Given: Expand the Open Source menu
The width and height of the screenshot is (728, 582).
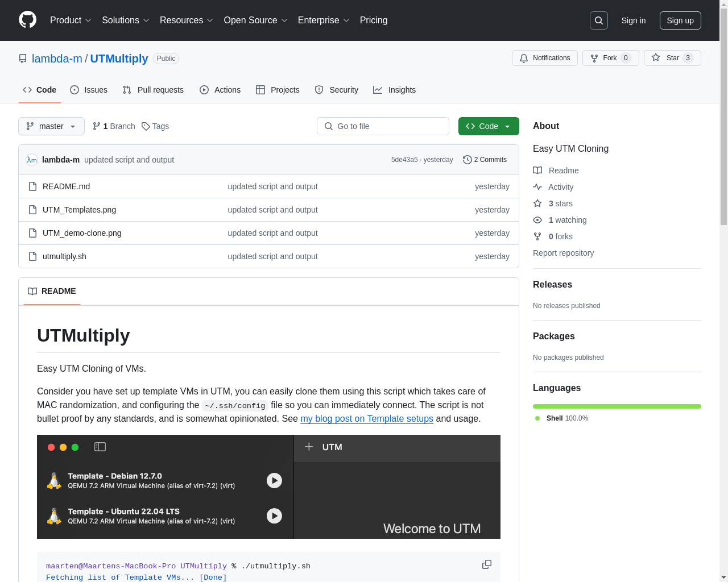Looking at the screenshot, I should 256,20.
